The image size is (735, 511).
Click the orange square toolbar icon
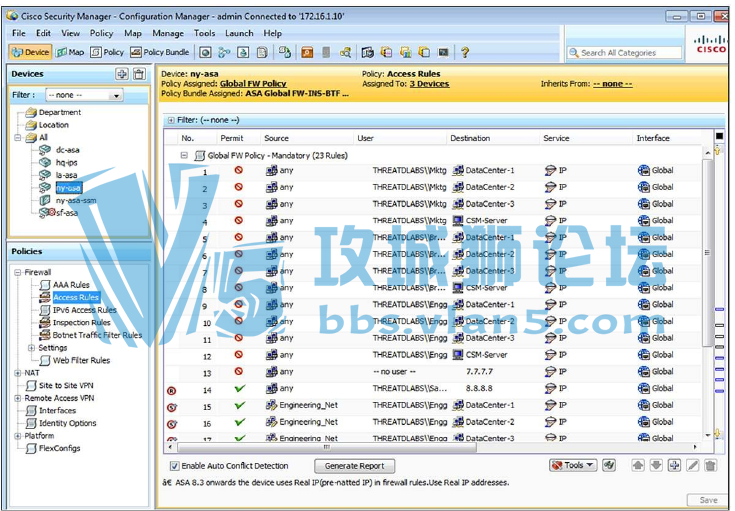pos(307,52)
